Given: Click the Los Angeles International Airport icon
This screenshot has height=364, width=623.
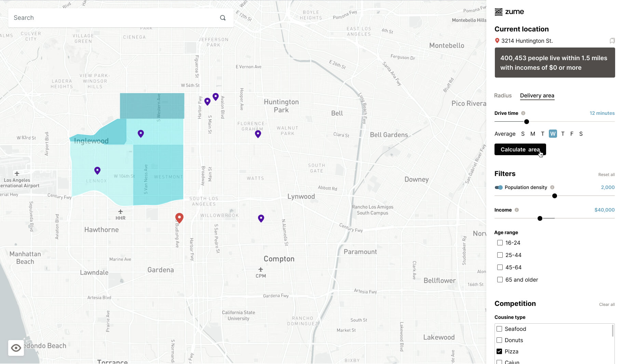Looking at the screenshot, I should tap(17, 174).
